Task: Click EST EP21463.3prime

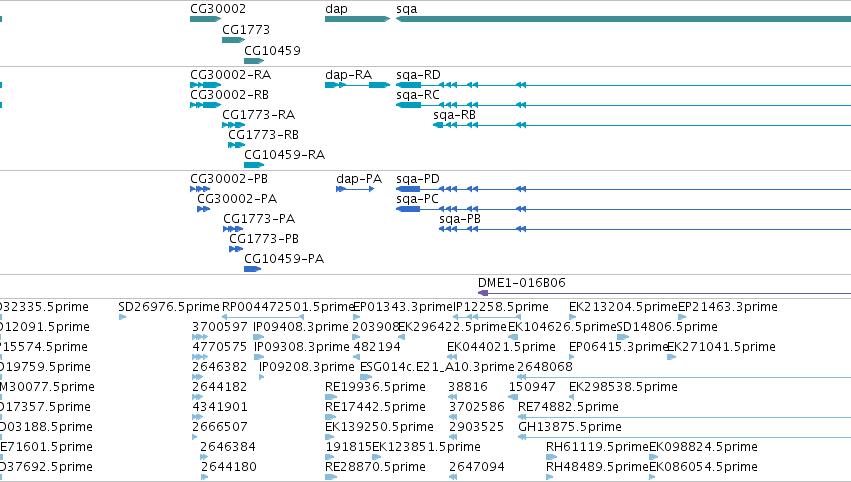Action: click(728, 307)
